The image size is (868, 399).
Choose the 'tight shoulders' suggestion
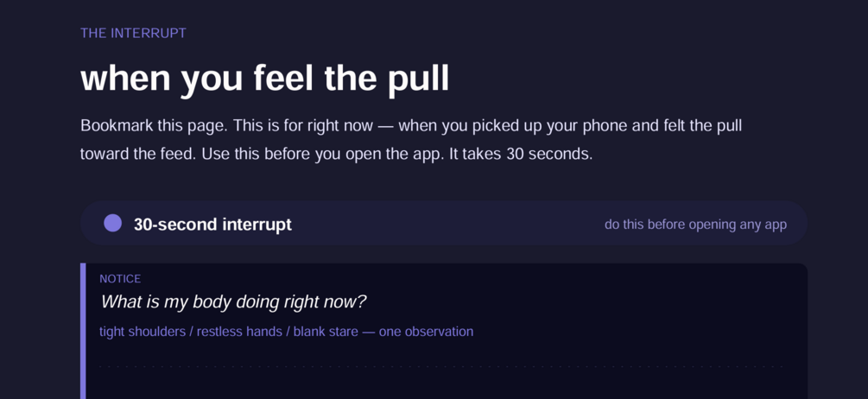[x=143, y=332]
